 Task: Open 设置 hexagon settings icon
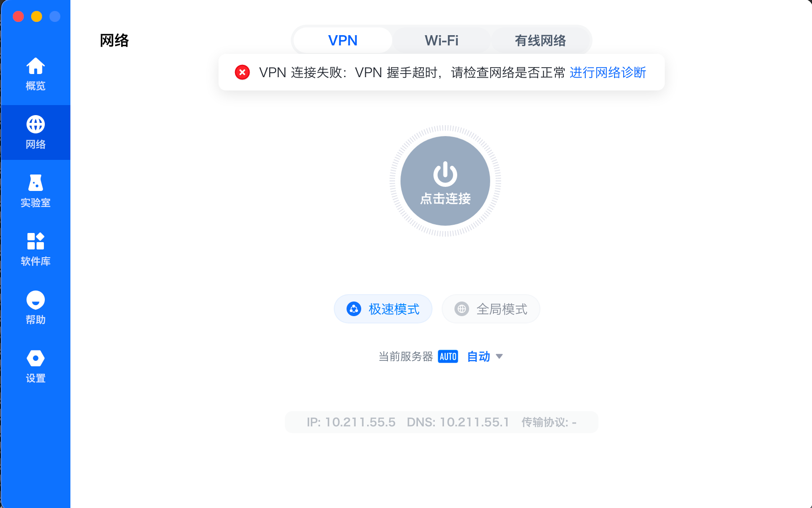(35, 358)
